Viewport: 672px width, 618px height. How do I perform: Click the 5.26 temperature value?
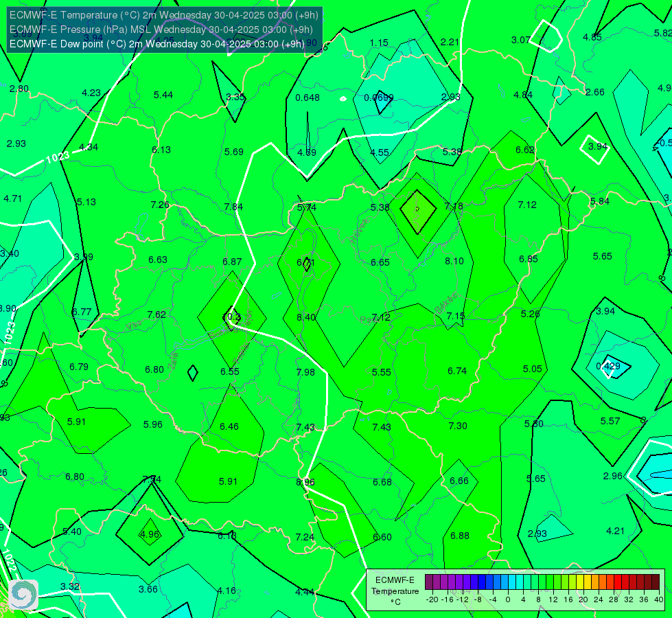[x=530, y=314]
